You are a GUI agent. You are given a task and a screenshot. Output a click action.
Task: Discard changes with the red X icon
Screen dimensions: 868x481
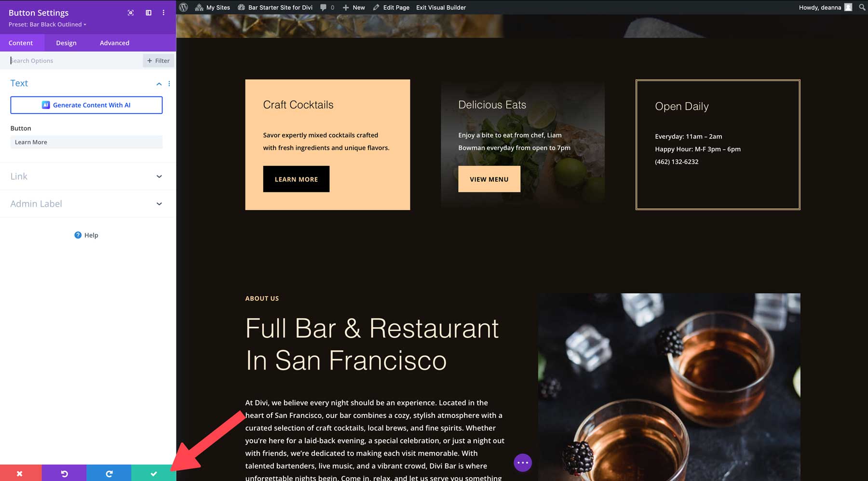click(x=20, y=473)
